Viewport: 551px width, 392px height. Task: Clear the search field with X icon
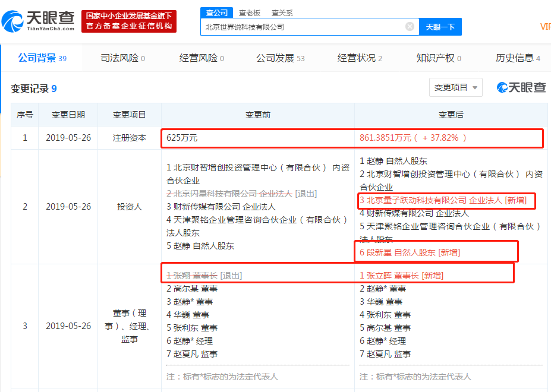[x=410, y=27]
